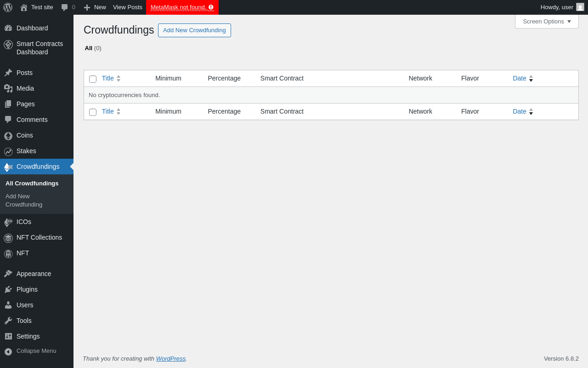Click the Stakes chart icon
588x368 pixels.
[x=8, y=152]
